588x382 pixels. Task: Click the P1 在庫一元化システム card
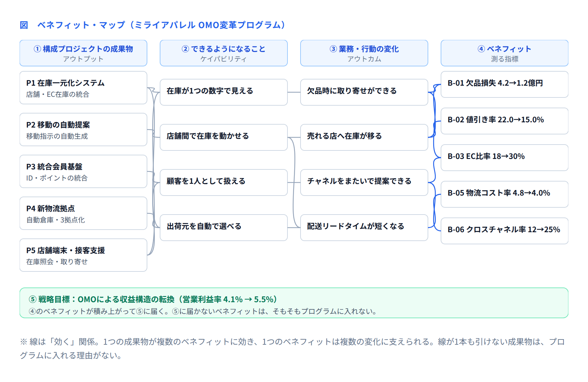click(83, 88)
